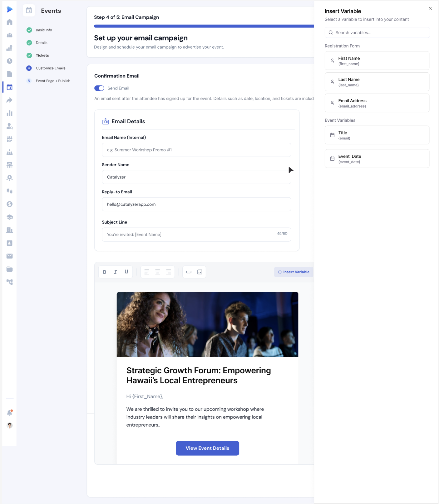Viewport: 439px width, 504px height.
Task: Click the share arrow sidebar icon
Action: click(10, 100)
